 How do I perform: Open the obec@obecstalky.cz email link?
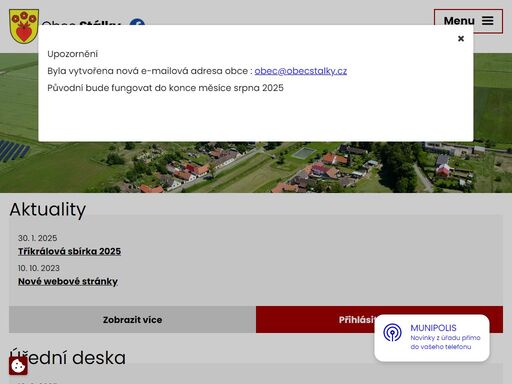coord(301,71)
